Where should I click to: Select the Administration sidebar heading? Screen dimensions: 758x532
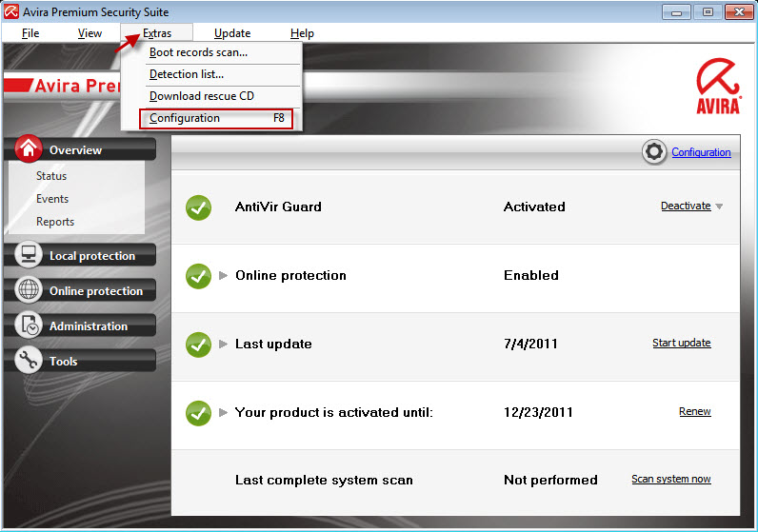[x=80, y=325]
